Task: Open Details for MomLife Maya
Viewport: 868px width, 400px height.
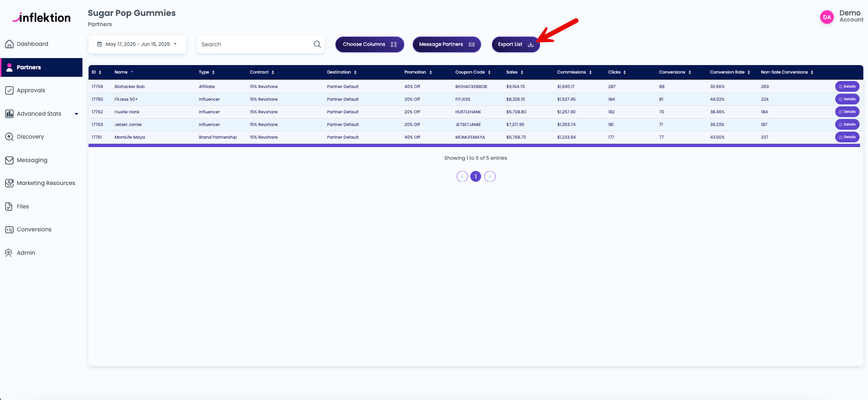Action: tap(847, 137)
